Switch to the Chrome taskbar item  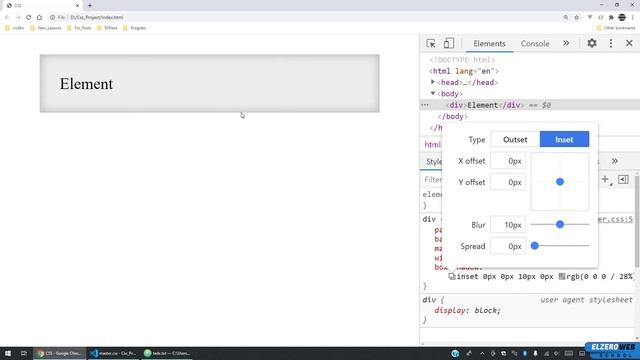pyautogui.click(x=60, y=353)
